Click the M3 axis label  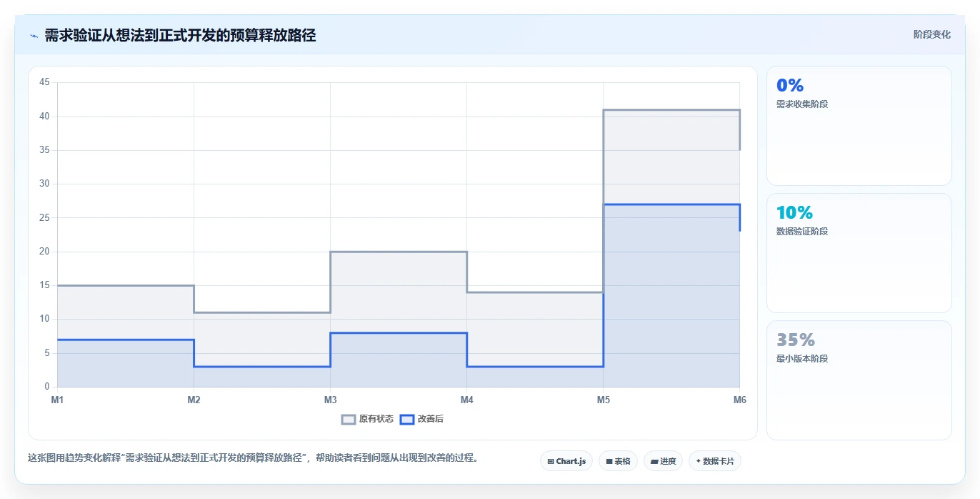click(330, 400)
